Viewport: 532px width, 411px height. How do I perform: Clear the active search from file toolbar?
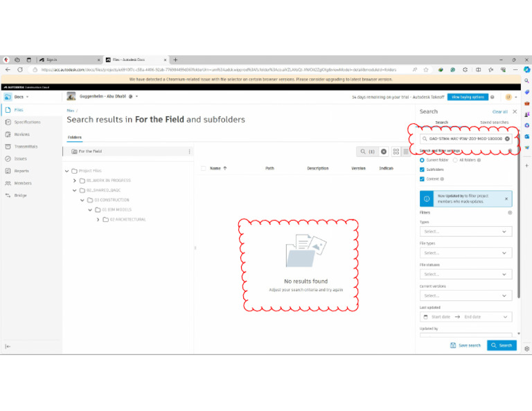point(384,152)
